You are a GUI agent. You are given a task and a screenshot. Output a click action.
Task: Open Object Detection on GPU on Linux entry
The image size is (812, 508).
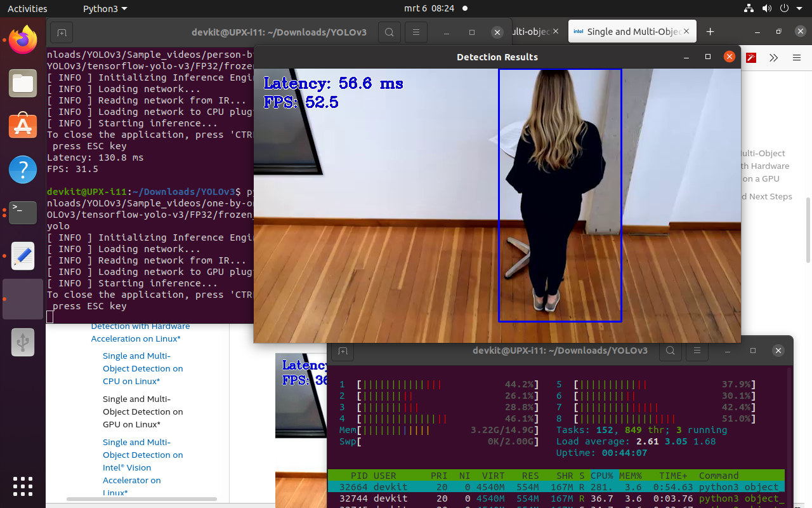click(x=143, y=411)
